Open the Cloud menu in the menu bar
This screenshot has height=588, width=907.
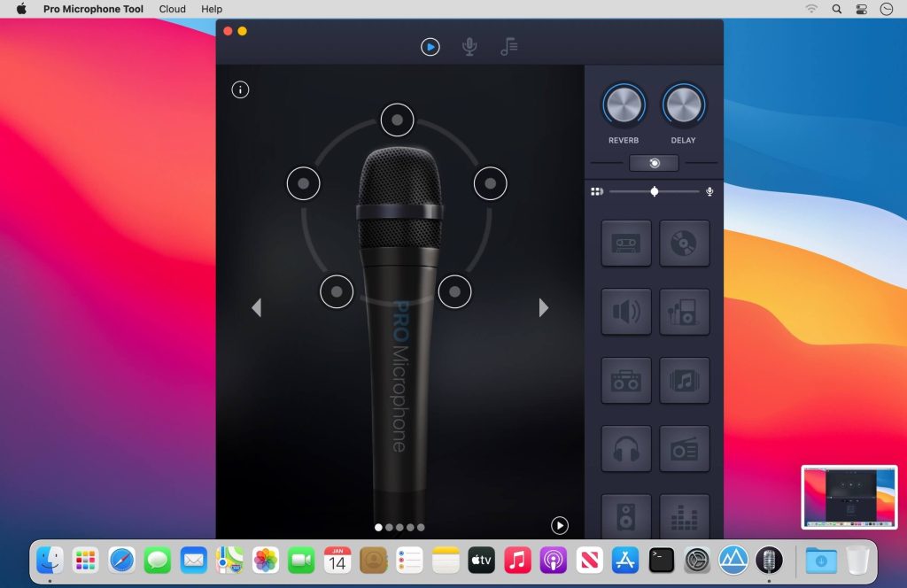point(172,9)
